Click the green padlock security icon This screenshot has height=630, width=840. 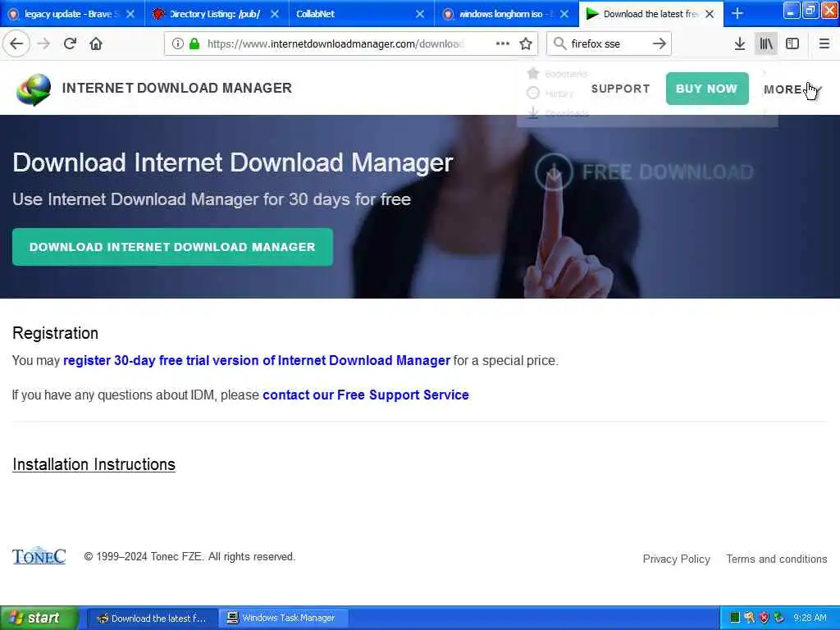pyautogui.click(x=194, y=44)
